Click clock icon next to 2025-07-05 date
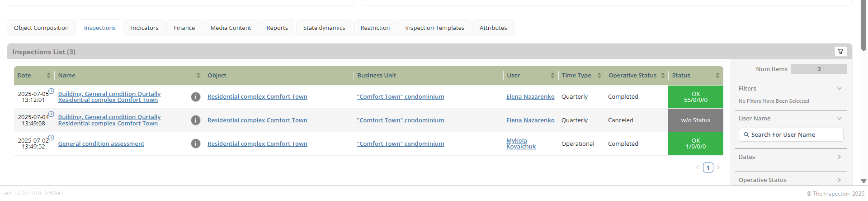The width and height of the screenshot is (868, 201). [51, 91]
